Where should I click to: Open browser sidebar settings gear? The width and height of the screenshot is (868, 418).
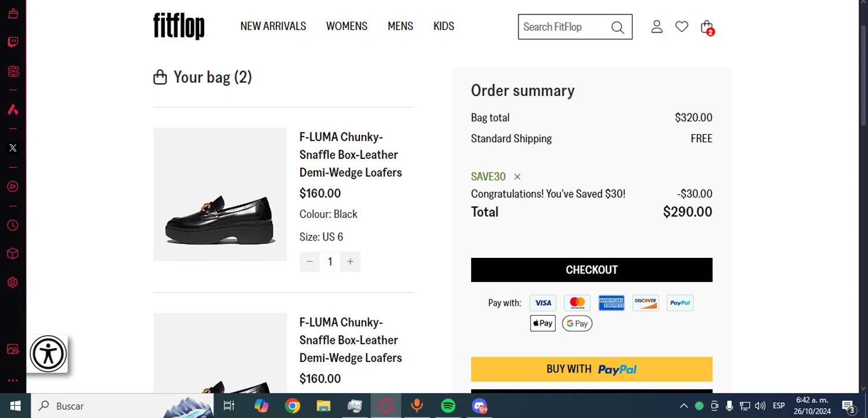pos(13,282)
